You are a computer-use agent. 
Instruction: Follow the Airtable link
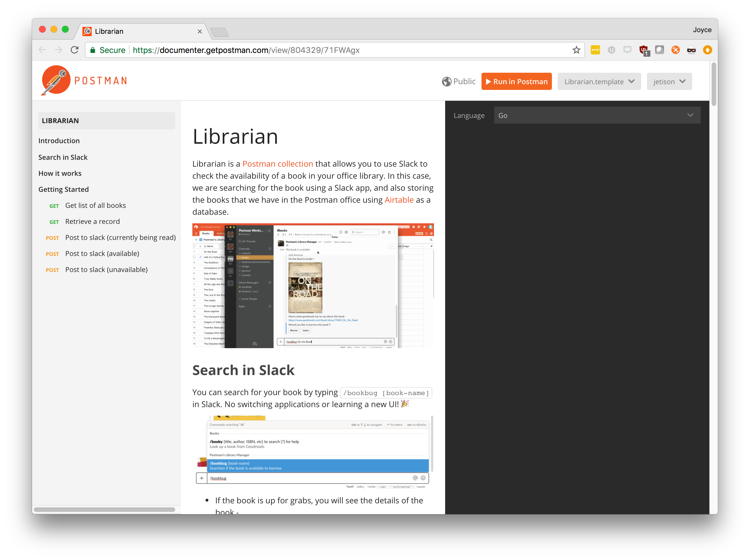tap(399, 200)
